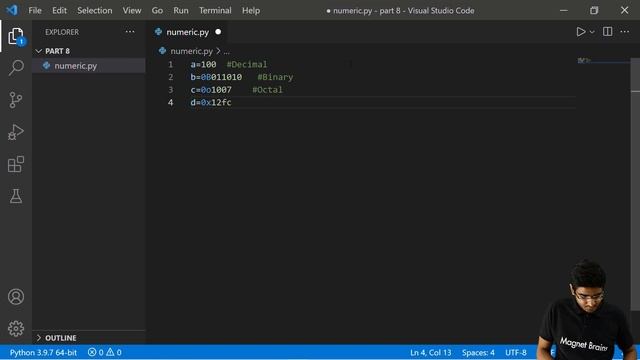640x360 pixels.
Task: Open Explorer Views and More Actions ellipsis
Action: pos(130,32)
